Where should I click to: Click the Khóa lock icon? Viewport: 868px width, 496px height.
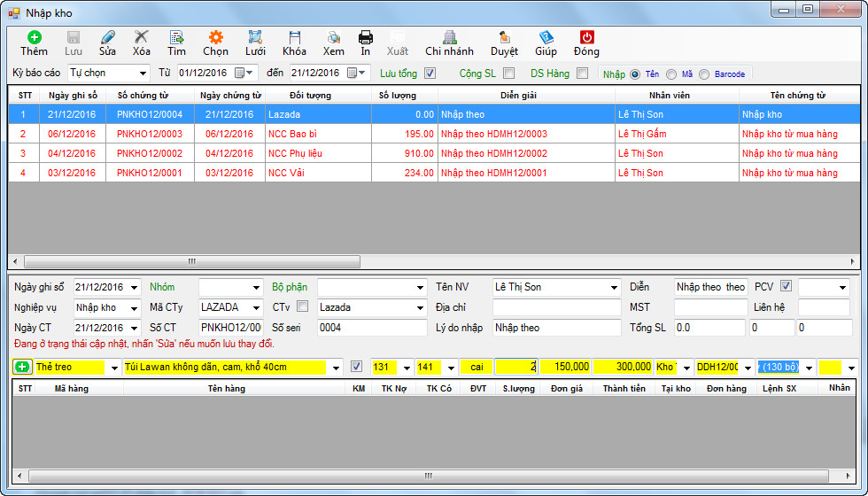[294, 37]
